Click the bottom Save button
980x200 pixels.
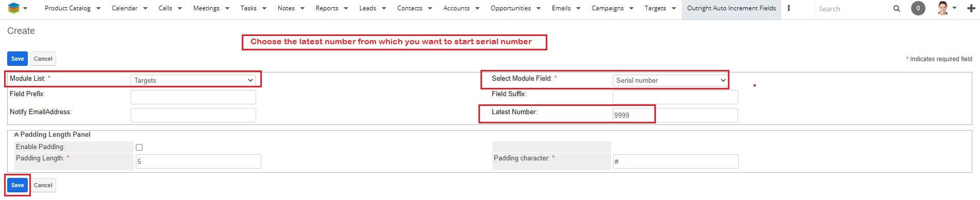click(x=17, y=185)
